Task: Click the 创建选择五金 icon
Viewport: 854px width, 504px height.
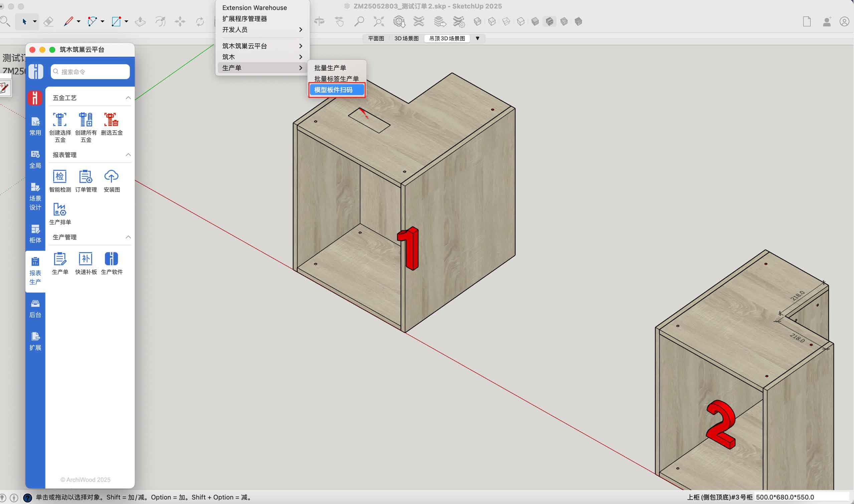Action: (x=60, y=120)
